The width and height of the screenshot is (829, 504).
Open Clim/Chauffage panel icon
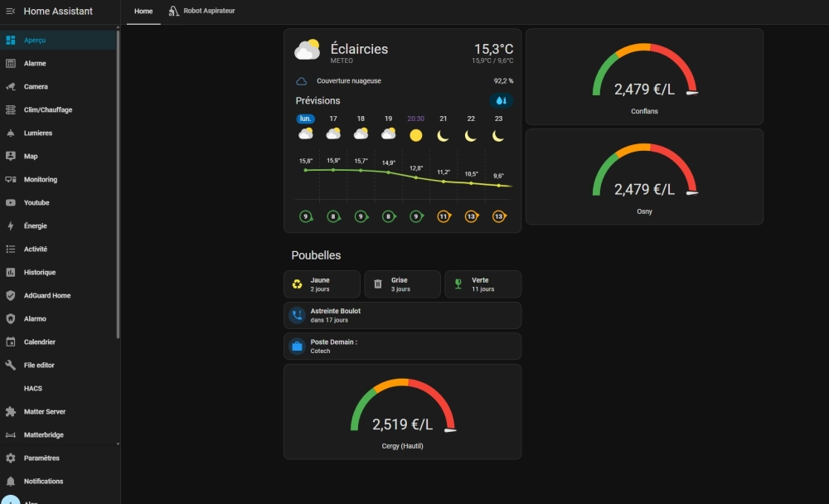point(11,109)
